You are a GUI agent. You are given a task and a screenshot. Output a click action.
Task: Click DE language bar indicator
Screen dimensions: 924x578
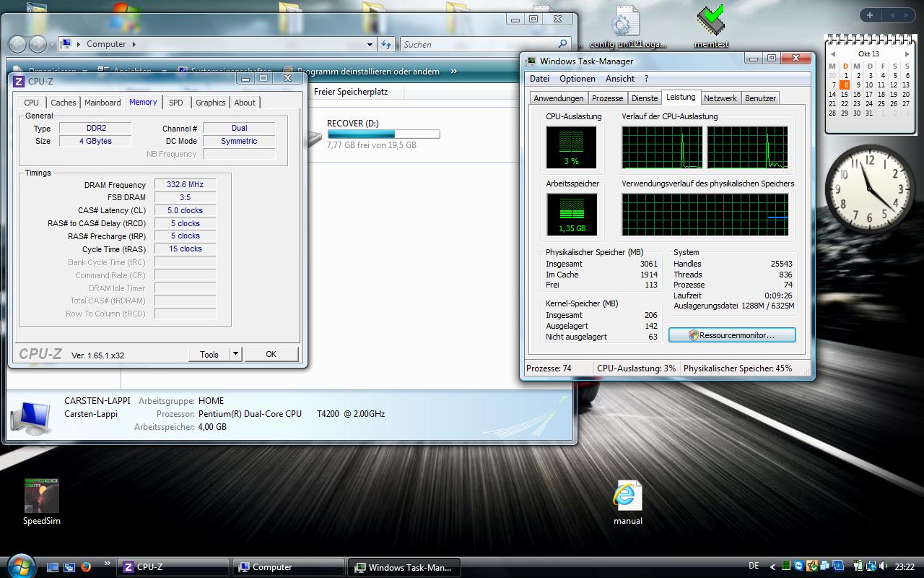754,566
